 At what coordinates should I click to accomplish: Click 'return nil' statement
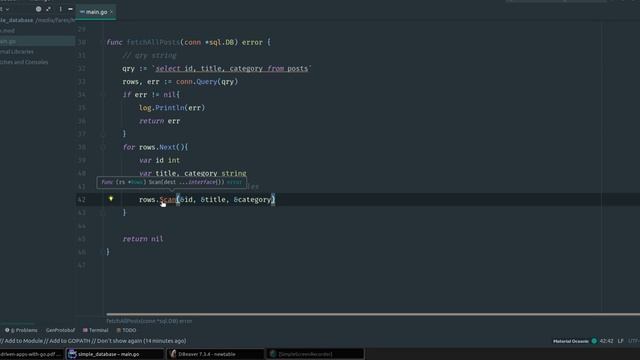click(x=143, y=239)
